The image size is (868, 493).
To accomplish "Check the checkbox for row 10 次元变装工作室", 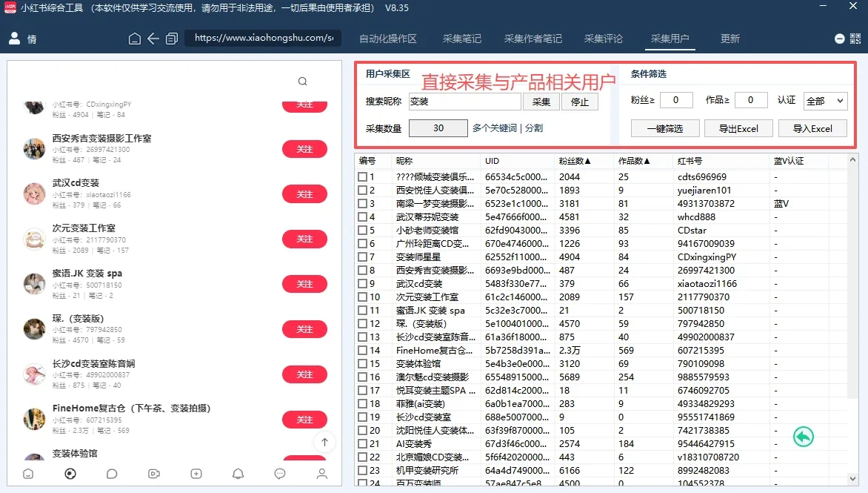I will [363, 297].
